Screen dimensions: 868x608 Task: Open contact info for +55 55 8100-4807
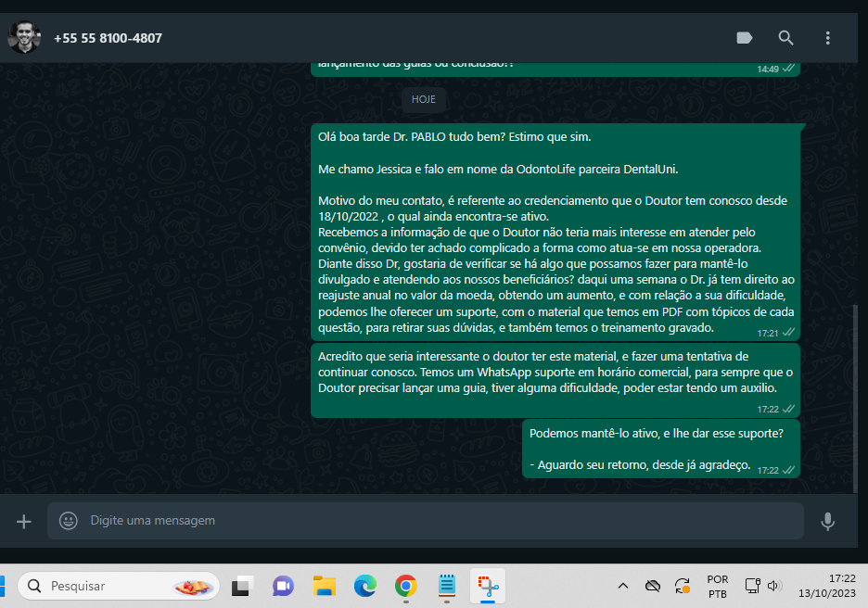(x=108, y=38)
